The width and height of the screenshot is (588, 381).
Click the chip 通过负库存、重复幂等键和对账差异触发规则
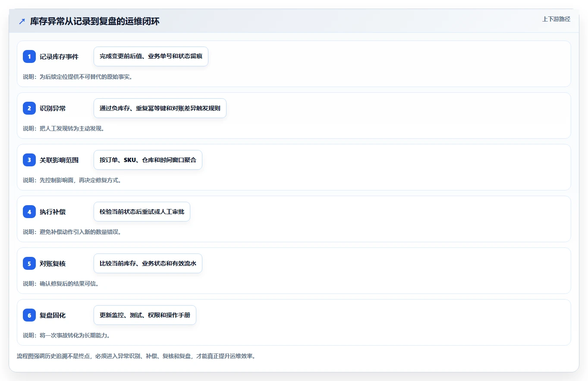coord(160,108)
